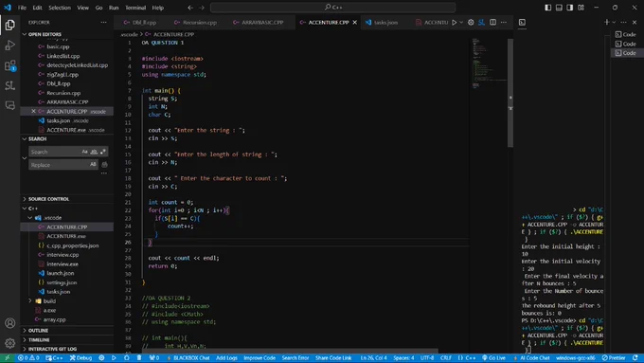Split the editor right
The width and height of the screenshot is (644, 363).
click(x=492, y=22)
